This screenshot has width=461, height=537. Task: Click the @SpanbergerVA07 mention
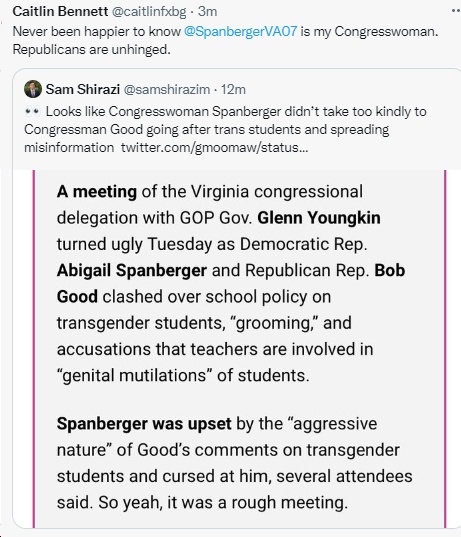coord(240,31)
